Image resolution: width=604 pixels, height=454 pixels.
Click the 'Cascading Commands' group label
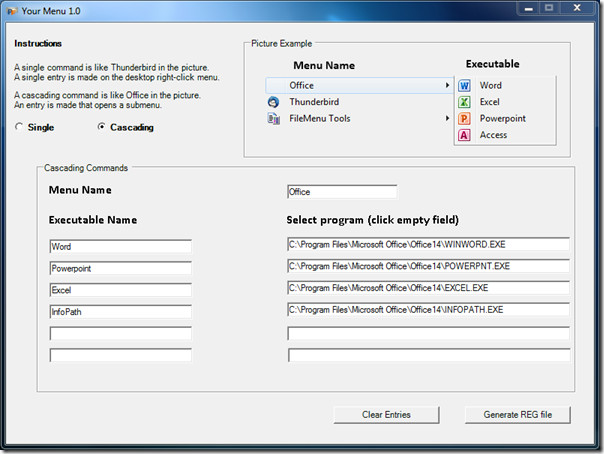86,168
